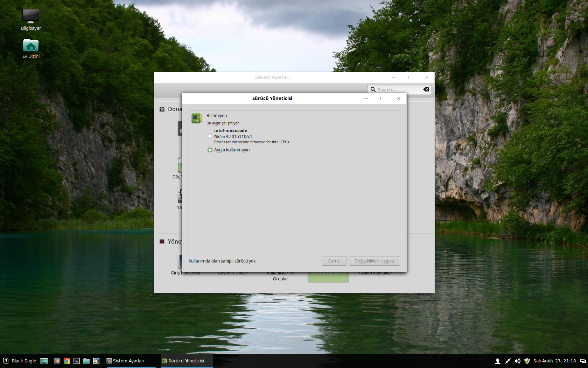This screenshot has width=588, height=368.
Task: Select the intel-microcode driver radio button
Action: point(210,136)
